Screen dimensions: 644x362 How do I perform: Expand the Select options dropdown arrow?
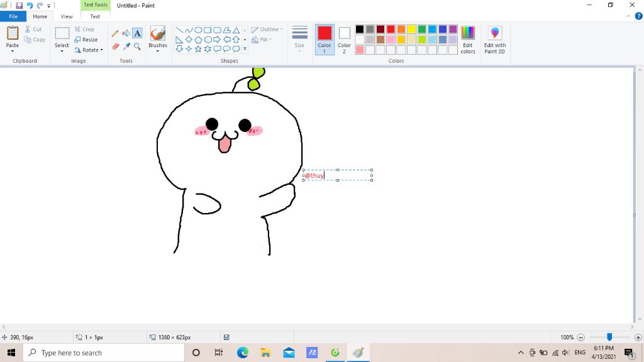[62, 52]
